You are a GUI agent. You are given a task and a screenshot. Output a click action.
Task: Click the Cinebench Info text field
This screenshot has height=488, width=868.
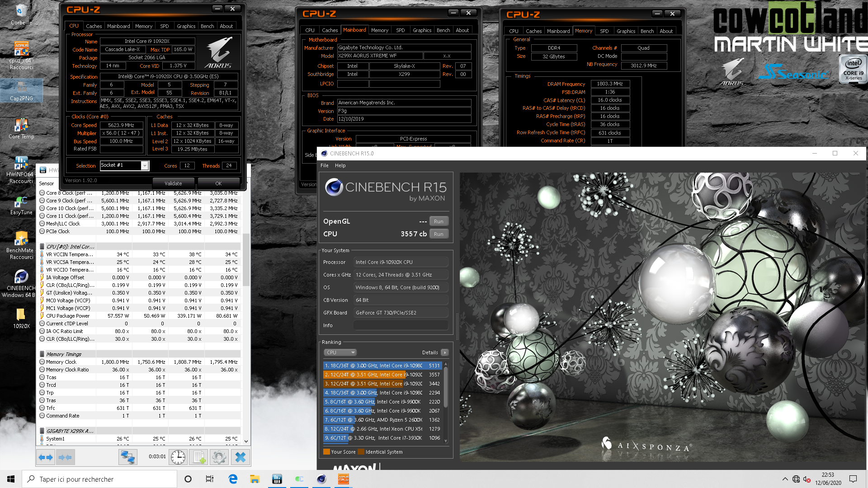point(401,325)
